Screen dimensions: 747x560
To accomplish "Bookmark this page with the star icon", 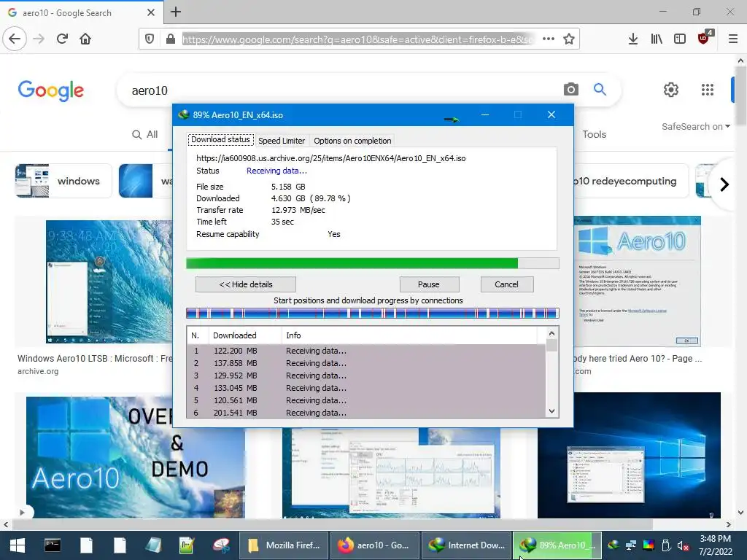I will coord(569,39).
